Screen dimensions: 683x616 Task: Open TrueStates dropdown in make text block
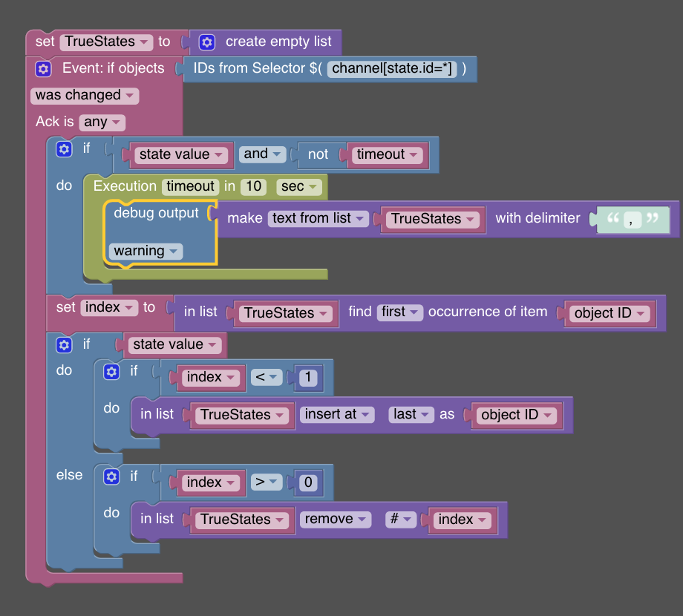[433, 219]
